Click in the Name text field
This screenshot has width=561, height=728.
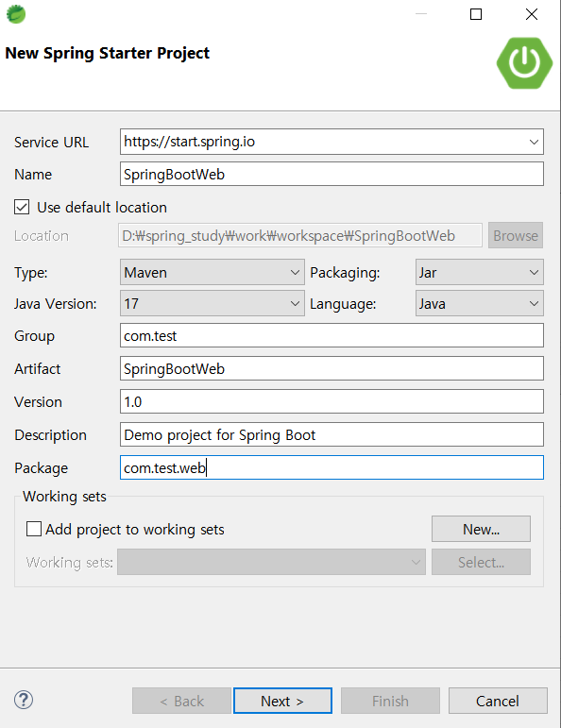click(x=331, y=174)
